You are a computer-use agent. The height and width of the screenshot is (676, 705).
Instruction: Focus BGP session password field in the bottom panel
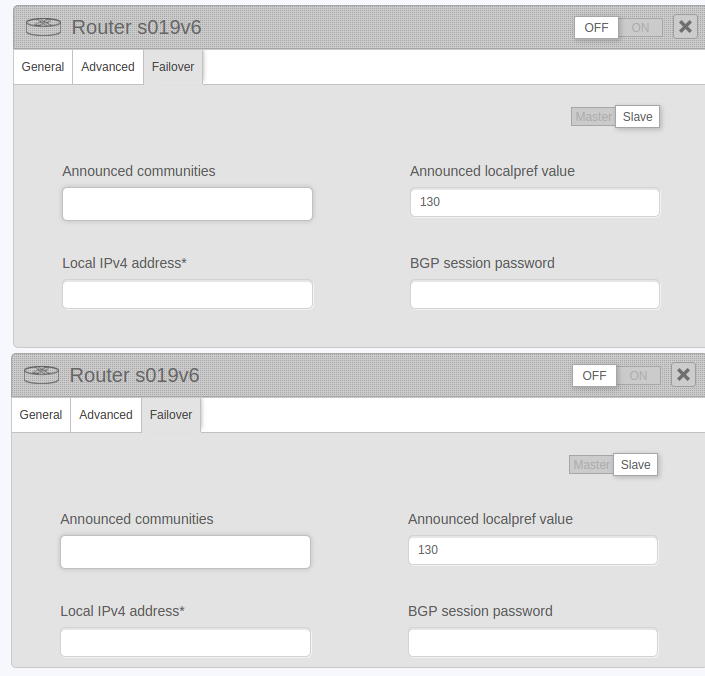coord(533,643)
